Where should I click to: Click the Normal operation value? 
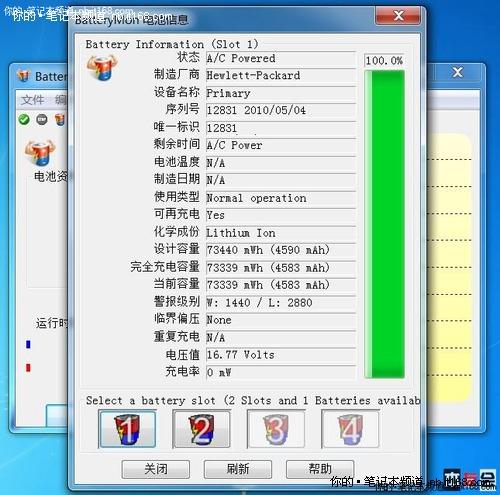[281, 198]
